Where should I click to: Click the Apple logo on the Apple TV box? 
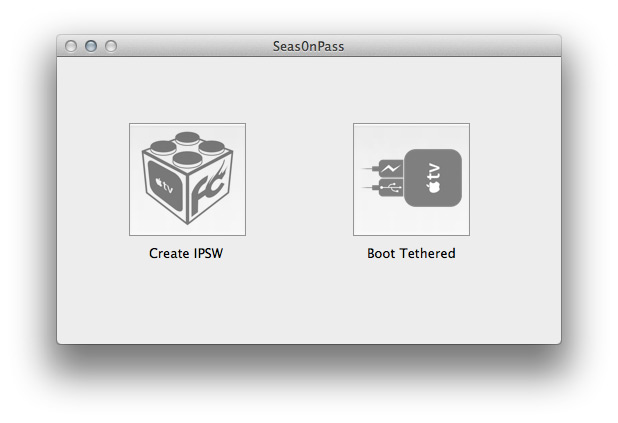coord(434,186)
